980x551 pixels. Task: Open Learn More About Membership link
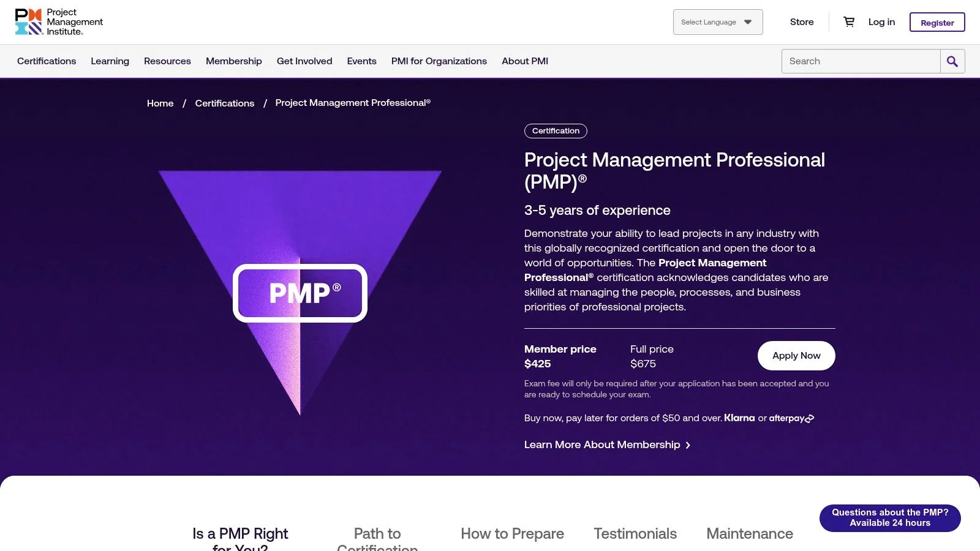(602, 445)
